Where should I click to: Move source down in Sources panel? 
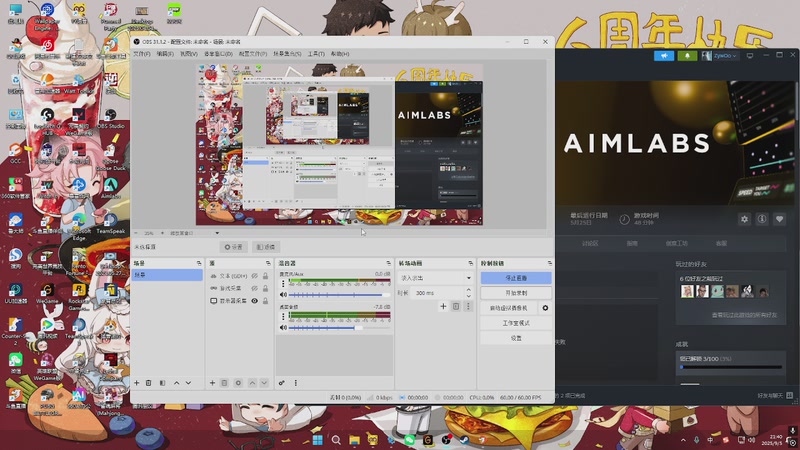point(264,383)
